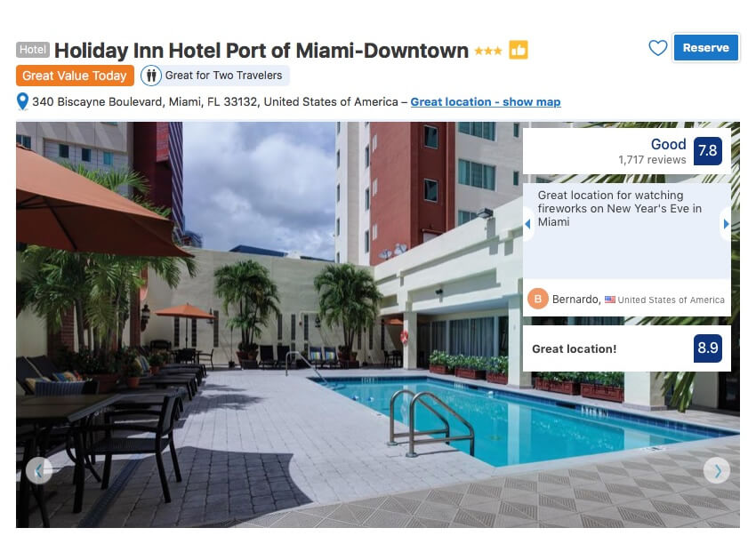The height and width of the screenshot is (560, 756).
Task: Go to previous review with left arrow
Action: (x=528, y=224)
